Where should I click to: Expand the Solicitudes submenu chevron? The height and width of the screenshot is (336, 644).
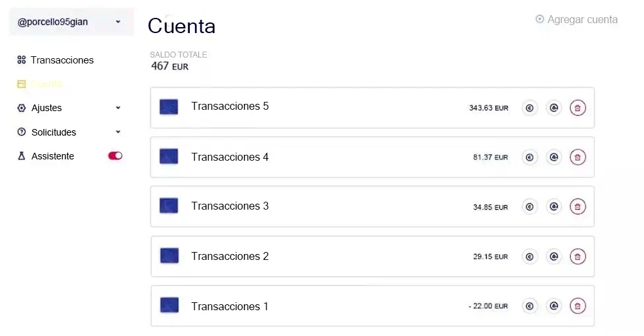pyautogui.click(x=118, y=132)
